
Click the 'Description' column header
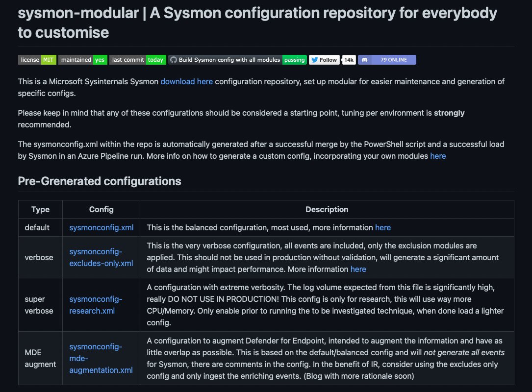327,210
